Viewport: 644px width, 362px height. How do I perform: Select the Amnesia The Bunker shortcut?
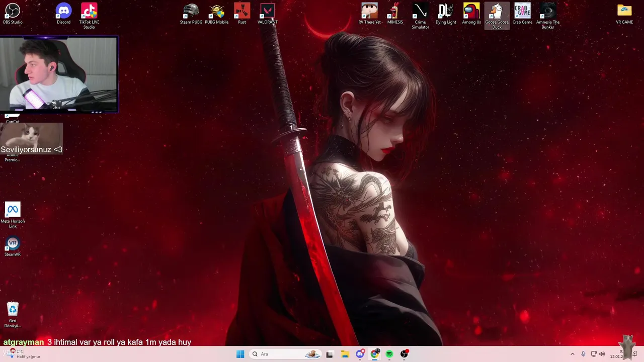548,16
